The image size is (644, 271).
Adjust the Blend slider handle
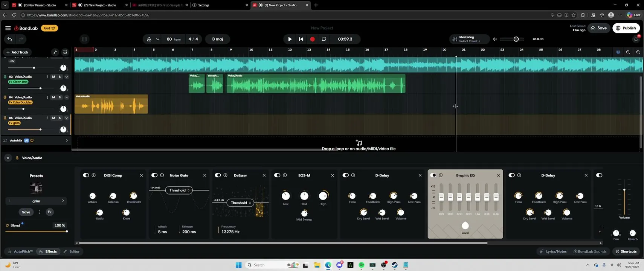click(x=67, y=231)
